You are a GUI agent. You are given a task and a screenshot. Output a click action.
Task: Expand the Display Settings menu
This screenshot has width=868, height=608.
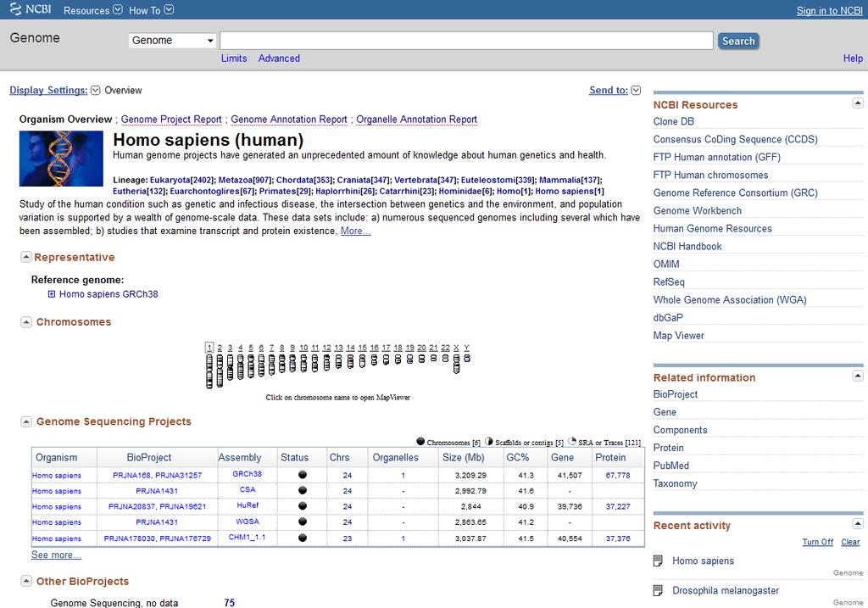[x=54, y=90]
